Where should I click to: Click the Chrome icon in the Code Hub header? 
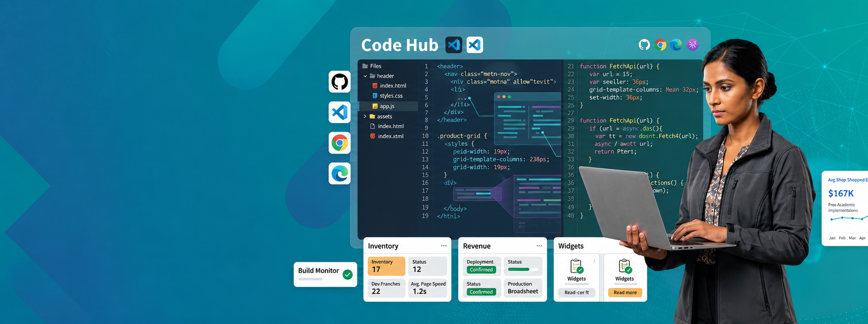(x=660, y=45)
